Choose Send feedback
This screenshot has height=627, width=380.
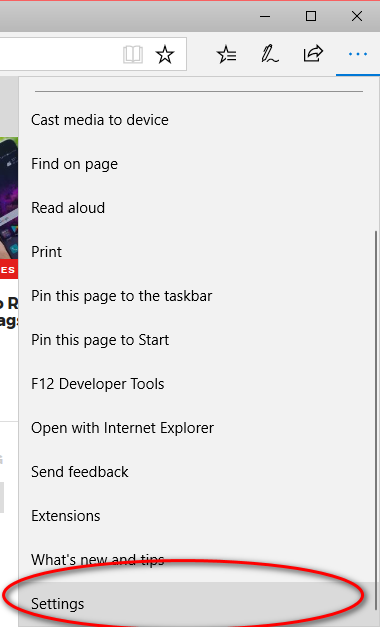click(198, 472)
